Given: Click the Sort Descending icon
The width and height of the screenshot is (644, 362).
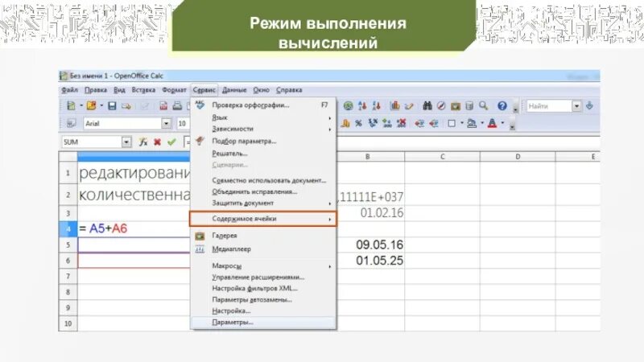Looking at the screenshot, I should [x=376, y=106].
